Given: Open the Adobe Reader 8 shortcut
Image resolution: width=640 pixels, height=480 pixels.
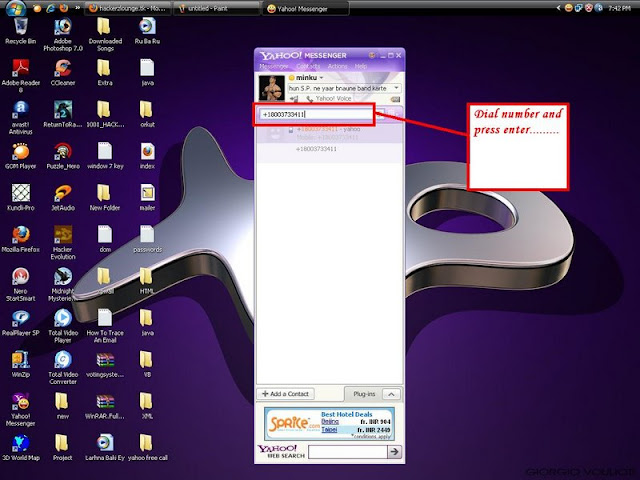Looking at the screenshot, I should click(20, 76).
